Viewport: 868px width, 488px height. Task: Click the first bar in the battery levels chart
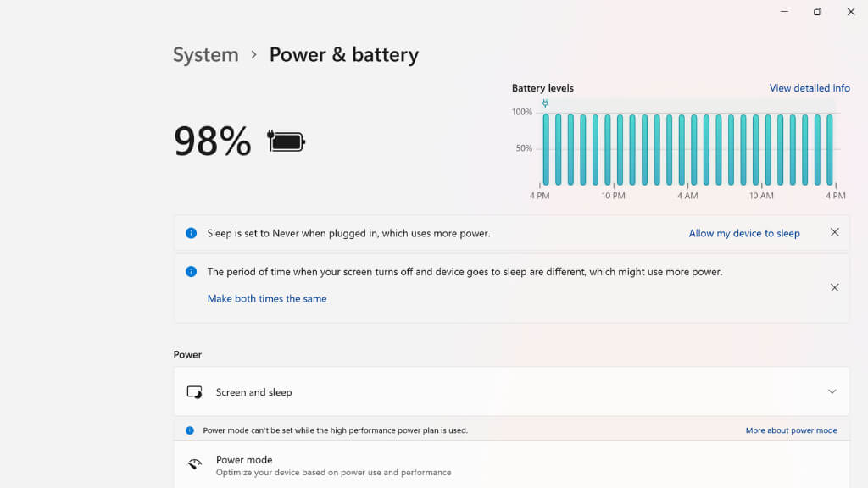point(546,149)
